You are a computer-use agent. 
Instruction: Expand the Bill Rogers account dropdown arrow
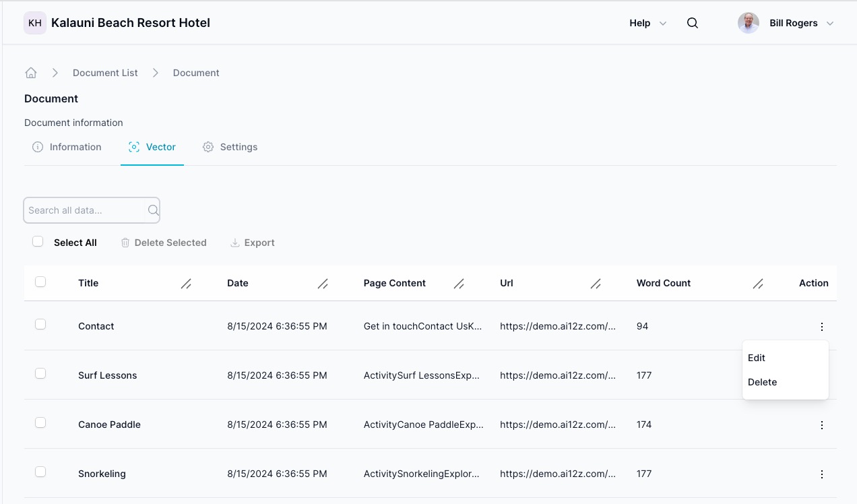point(830,23)
